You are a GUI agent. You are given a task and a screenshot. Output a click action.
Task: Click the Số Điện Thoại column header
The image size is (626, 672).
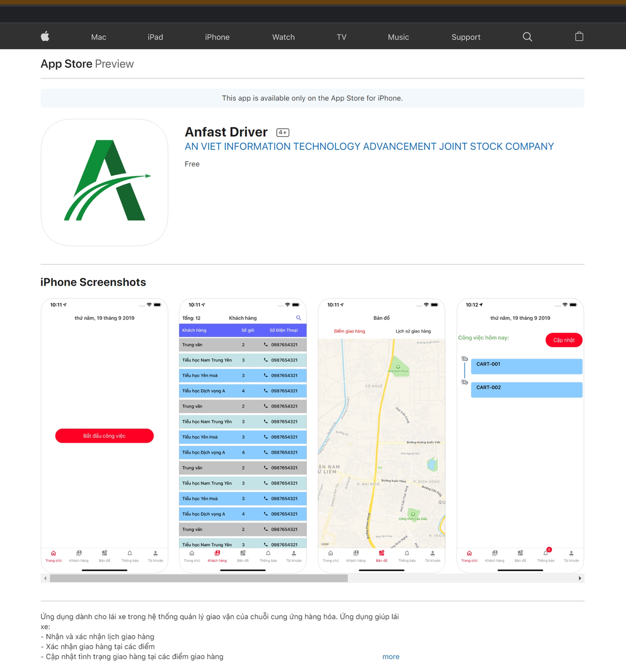point(284,330)
